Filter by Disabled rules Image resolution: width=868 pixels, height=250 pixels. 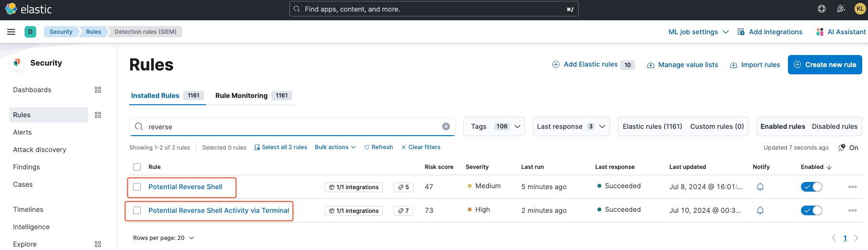click(835, 126)
